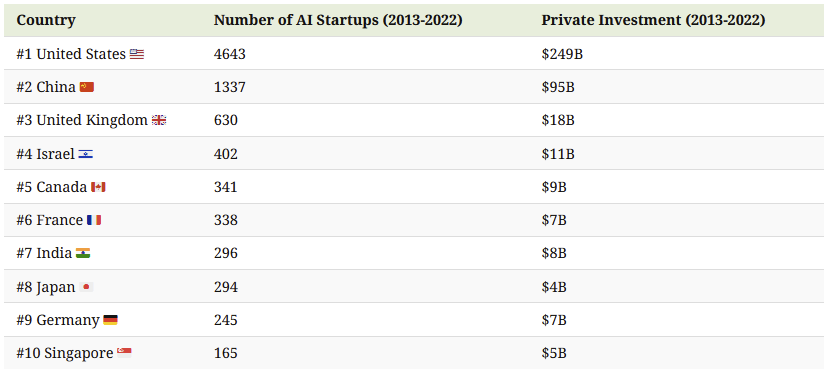Click the 630 startups value
Screen dimensions: 828x373
click(226, 120)
